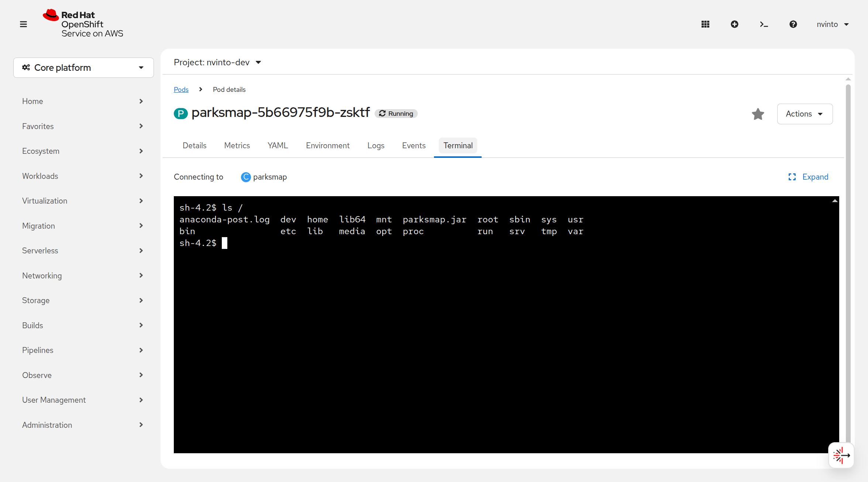Switch to the Metrics tab

[x=237, y=145]
